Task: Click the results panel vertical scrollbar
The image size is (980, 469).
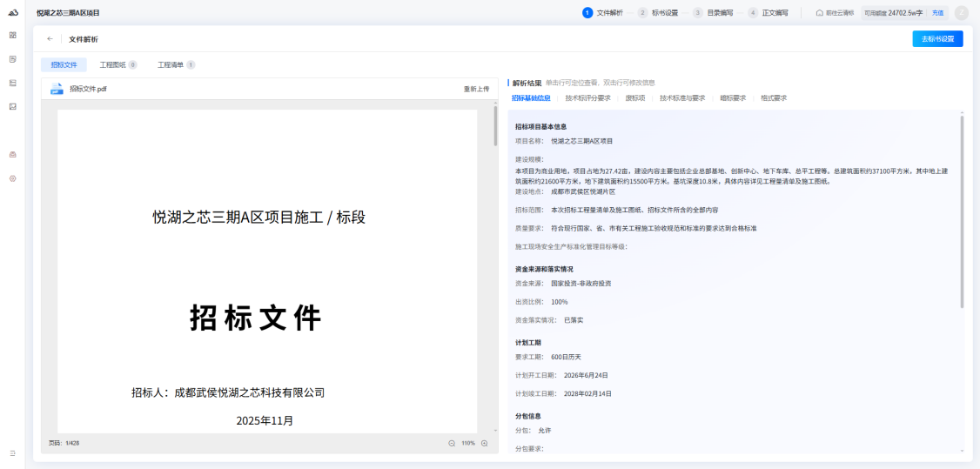Action: pyautogui.click(x=963, y=211)
